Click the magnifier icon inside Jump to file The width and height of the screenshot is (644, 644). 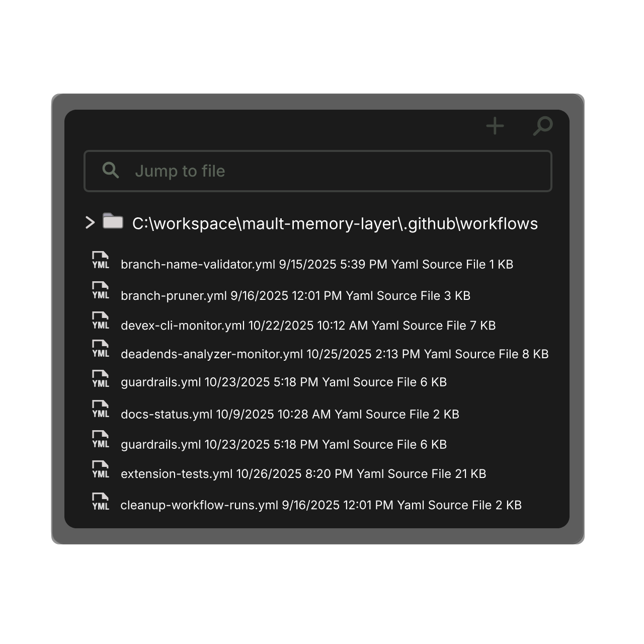[111, 171]
